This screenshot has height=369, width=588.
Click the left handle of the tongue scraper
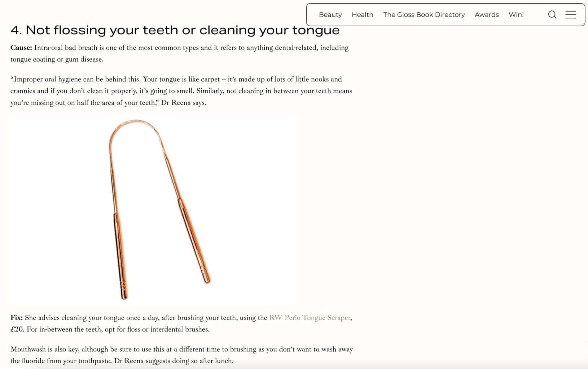[121, 256]
